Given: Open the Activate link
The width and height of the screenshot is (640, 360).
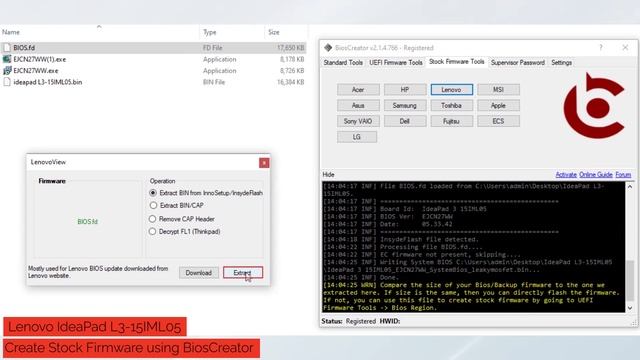Looking at the screenshot, I should [566, 175].
